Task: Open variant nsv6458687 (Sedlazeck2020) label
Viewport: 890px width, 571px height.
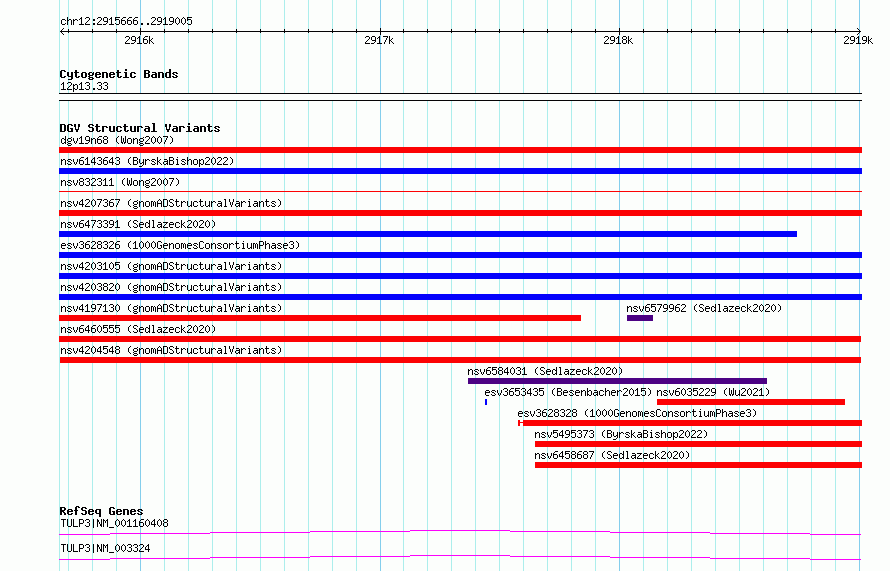Action: 612,455
